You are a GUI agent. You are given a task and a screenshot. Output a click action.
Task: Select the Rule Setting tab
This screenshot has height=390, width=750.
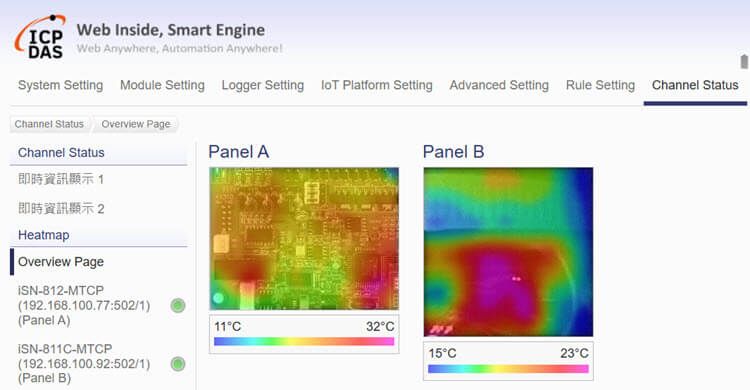pos(600,85)
